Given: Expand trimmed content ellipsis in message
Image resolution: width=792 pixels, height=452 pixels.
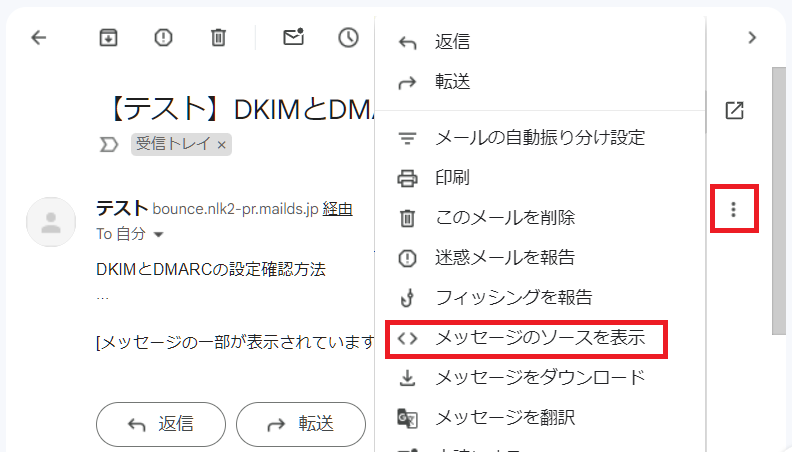Looking at the screenshot, I should click(103, 298).
